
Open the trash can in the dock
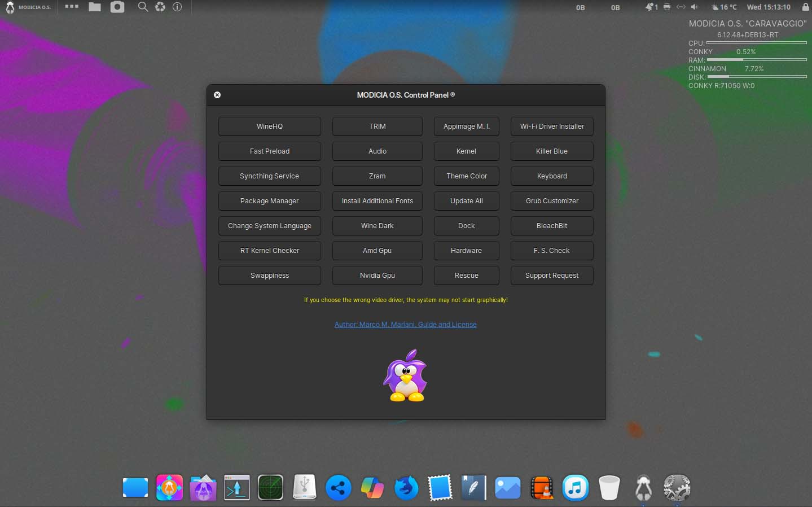[609, 487]
